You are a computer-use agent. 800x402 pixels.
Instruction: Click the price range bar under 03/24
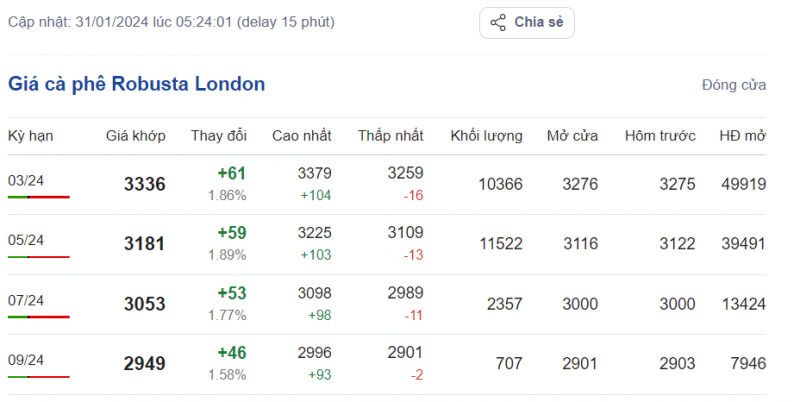tap(38, 197)
